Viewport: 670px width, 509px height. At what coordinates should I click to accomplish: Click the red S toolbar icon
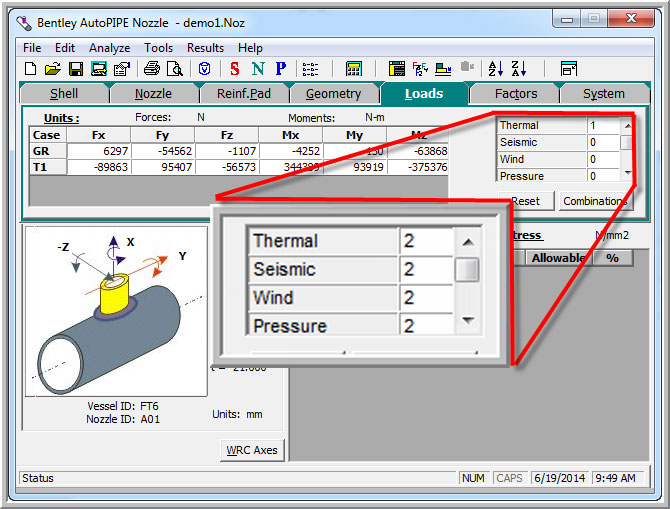(x=235, y=68)
